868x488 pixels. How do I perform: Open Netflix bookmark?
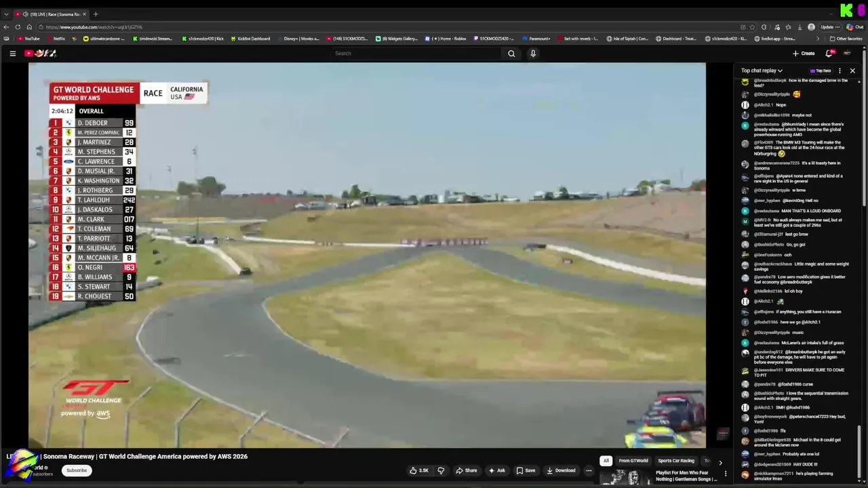(x=56, y=39)
